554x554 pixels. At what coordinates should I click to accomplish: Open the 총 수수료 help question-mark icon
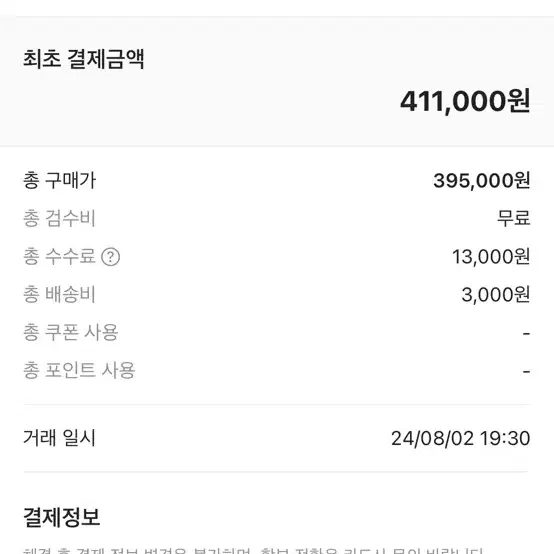click(111, 257)
